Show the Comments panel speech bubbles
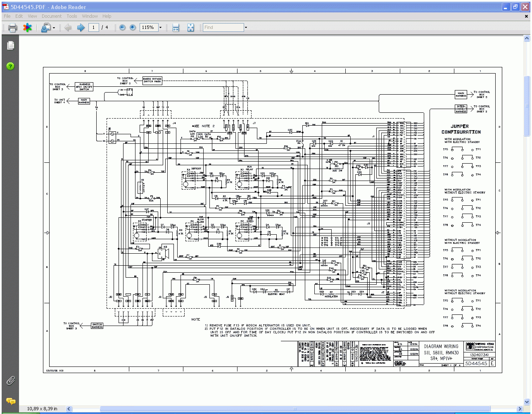 pos(11,401)
